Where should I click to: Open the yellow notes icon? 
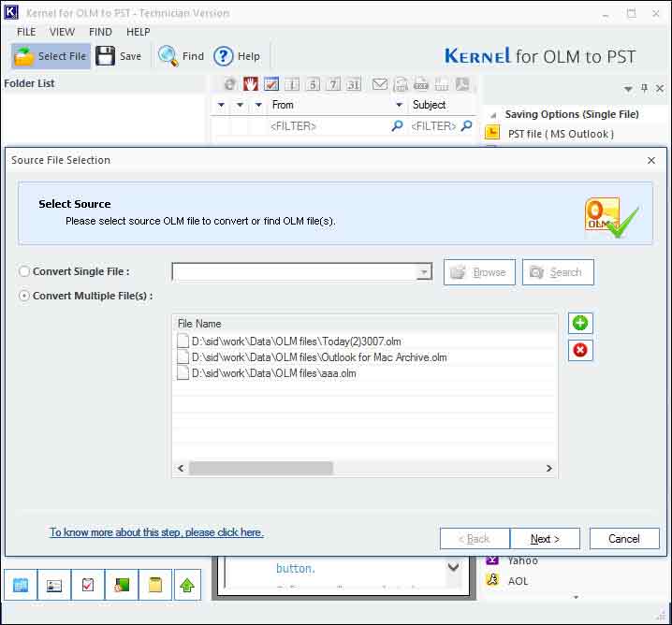coord(155,585)
